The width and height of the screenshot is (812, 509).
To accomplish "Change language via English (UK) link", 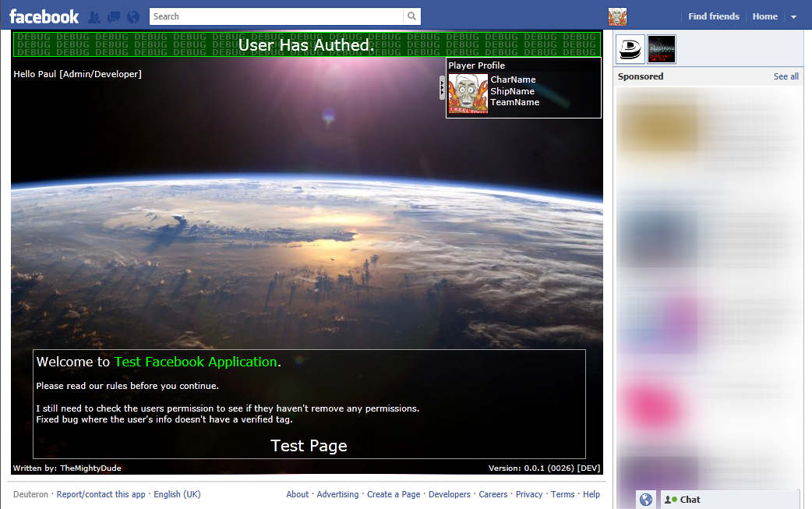I will (x=177, y=494).
